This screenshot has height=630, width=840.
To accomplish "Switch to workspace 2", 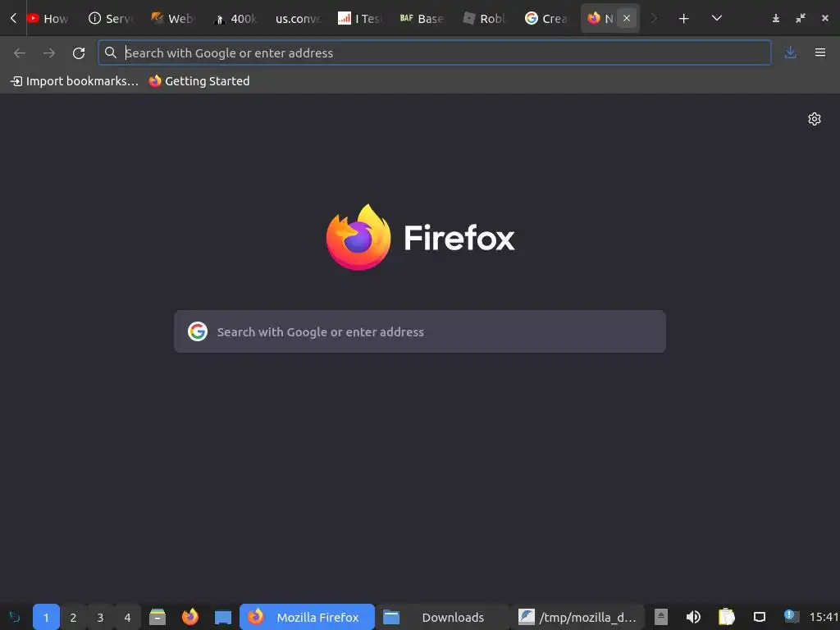I will [73, 617].
